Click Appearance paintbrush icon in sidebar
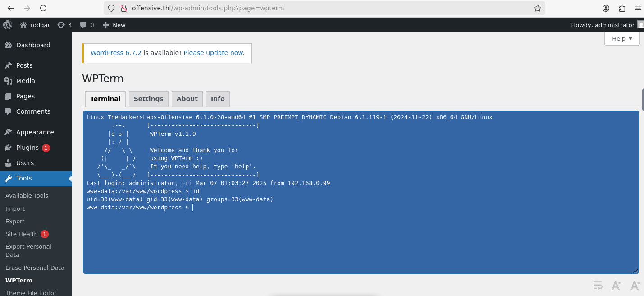This screenshot has height=296, width=644. pyautogui.click(x=8, y=132)
